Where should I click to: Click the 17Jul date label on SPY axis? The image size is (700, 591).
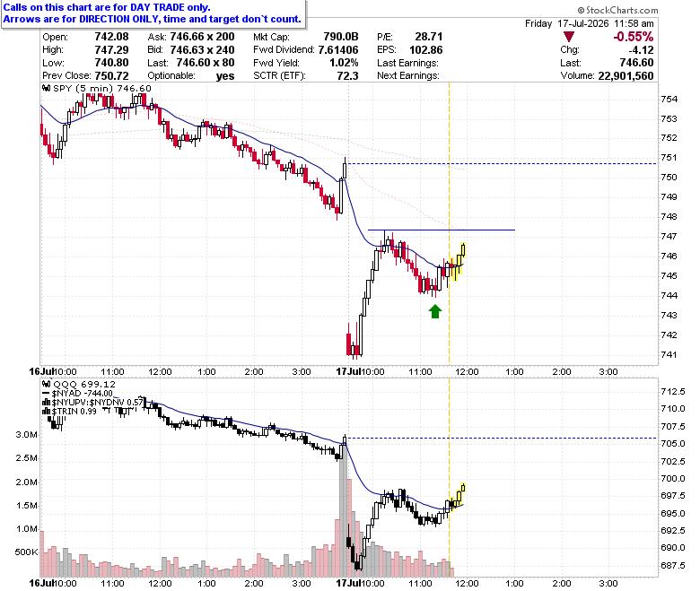click(x=348, y=371)
